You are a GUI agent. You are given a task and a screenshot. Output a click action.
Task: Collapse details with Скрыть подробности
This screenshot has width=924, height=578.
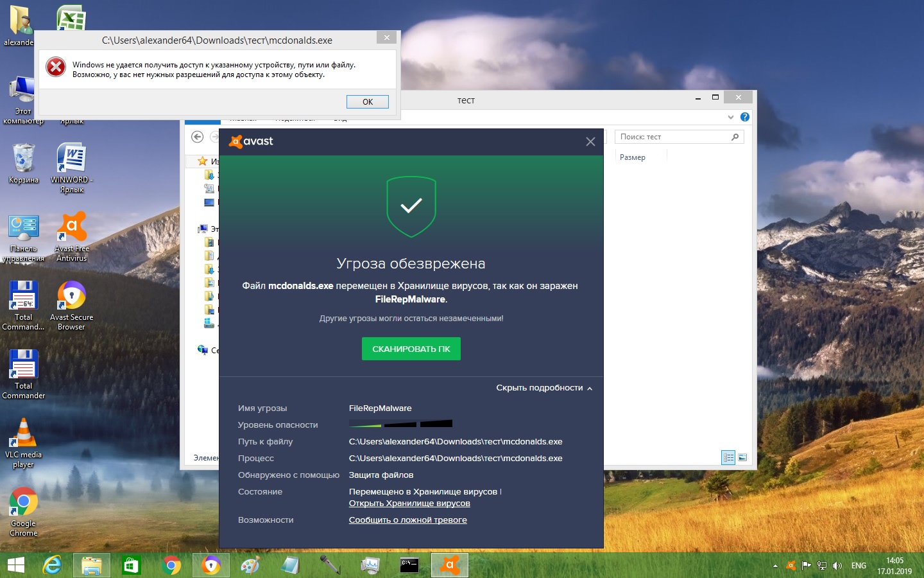(x=544, y=388)
